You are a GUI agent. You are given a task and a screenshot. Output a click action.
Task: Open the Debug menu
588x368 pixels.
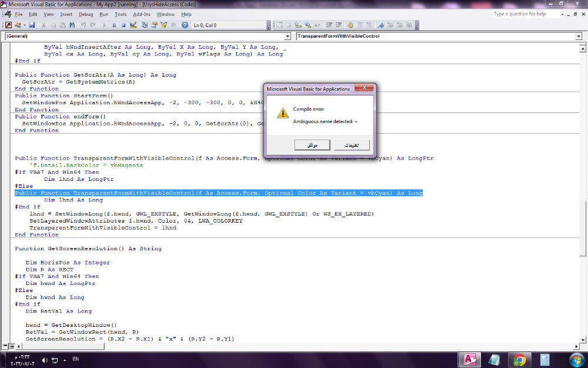click(x=86, y=14)
